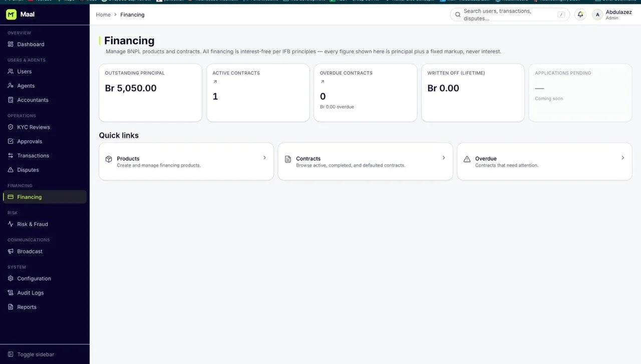Click the user avatar with letter A
This screenshot has width=641, height=364.
(597, 15)
